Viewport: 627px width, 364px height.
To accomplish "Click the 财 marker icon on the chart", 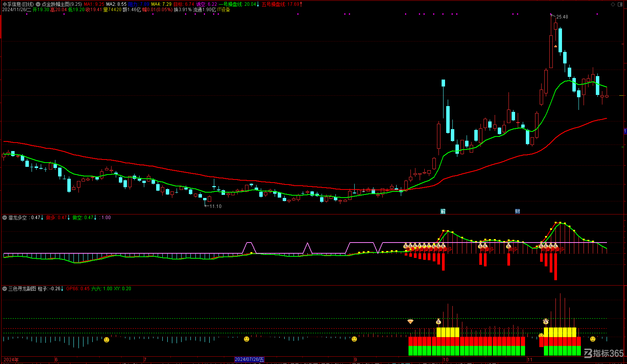I will 517,211.
